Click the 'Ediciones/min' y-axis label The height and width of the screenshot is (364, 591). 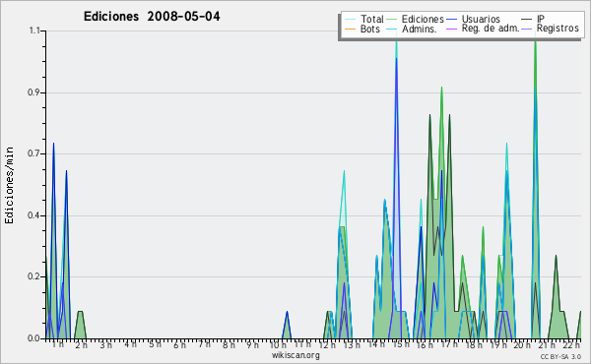point(9,185)
